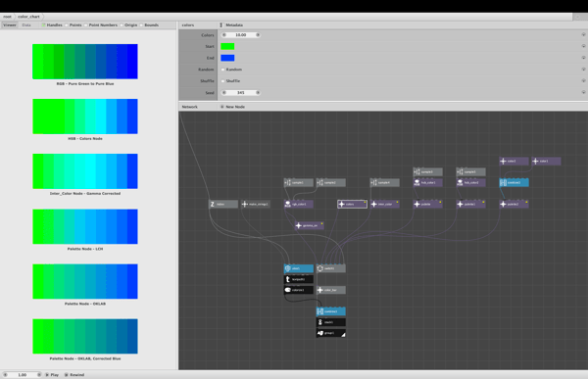Decrease the Seed value with left arrow

(x=224, y=93)
